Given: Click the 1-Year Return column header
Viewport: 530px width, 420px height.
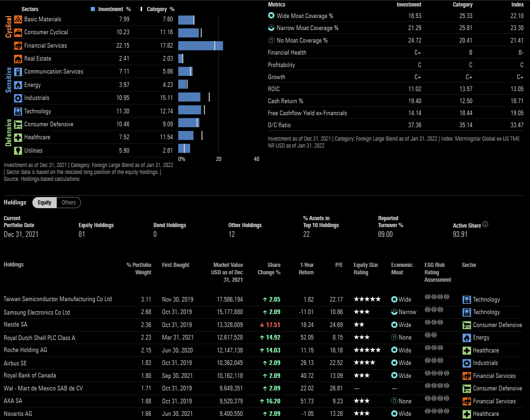Looking at the screenshot, I should pos(306,269).
